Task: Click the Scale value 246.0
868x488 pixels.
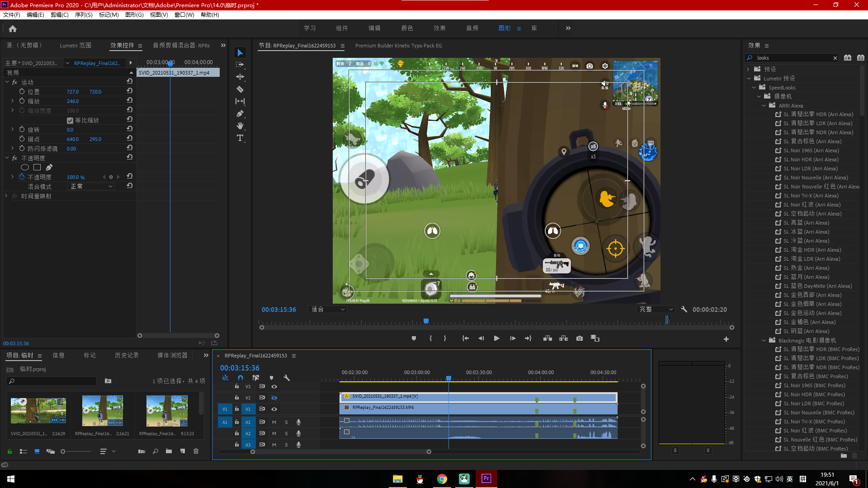Action: coord(73,101)
